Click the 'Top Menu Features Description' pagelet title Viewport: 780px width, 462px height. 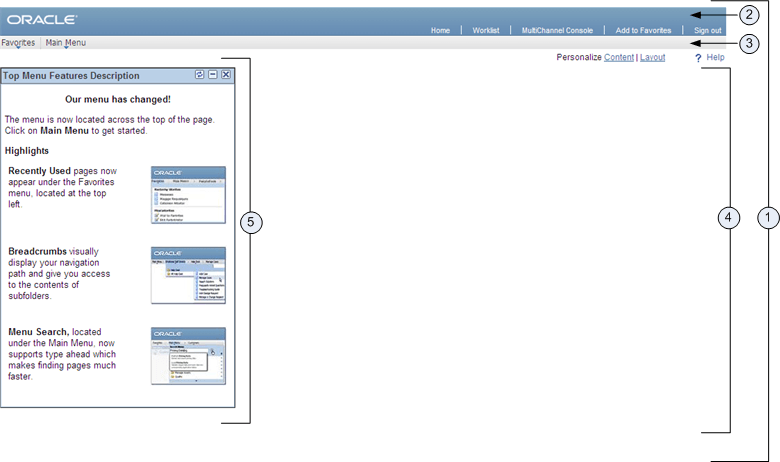pos(71,76)
